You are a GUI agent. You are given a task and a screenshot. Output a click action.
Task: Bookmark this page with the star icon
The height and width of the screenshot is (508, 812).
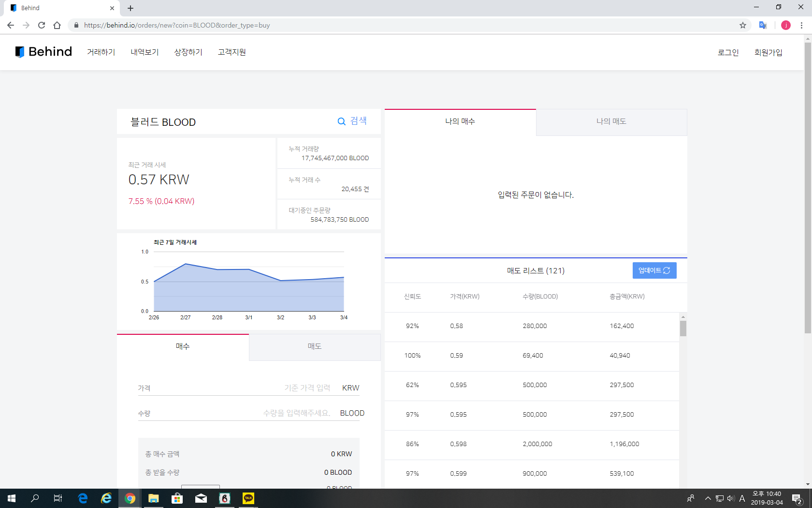(743, 25)
